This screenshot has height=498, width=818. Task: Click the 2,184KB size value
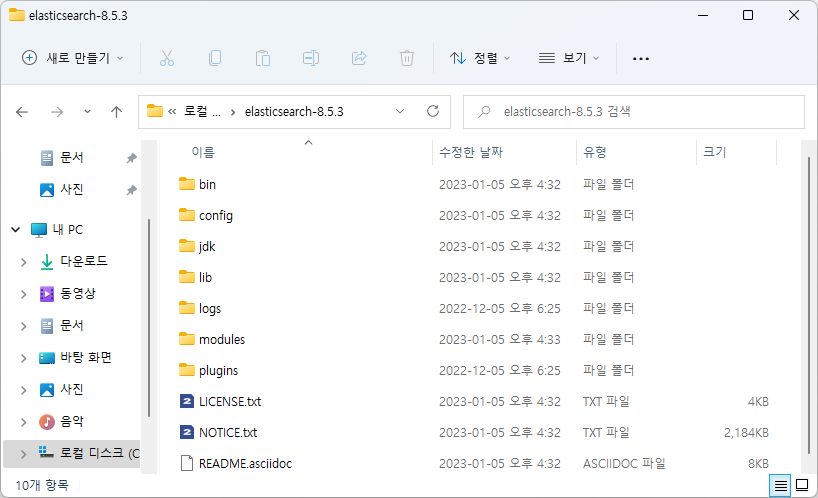(x=746, y=432)
